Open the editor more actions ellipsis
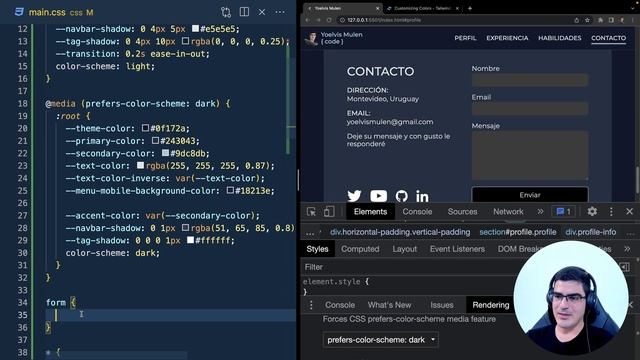This screenshot has width=640, height=360. (x=280, y=12)
